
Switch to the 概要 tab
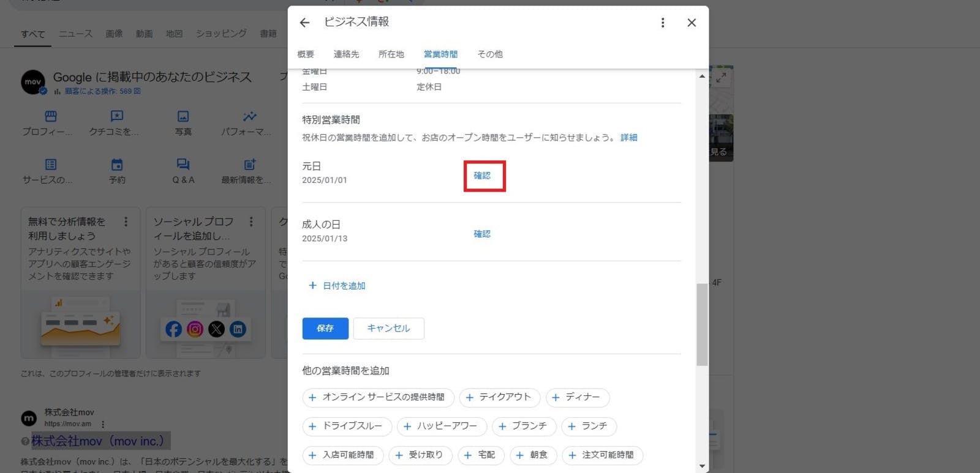pyautogui.click(x=306, y=54)
